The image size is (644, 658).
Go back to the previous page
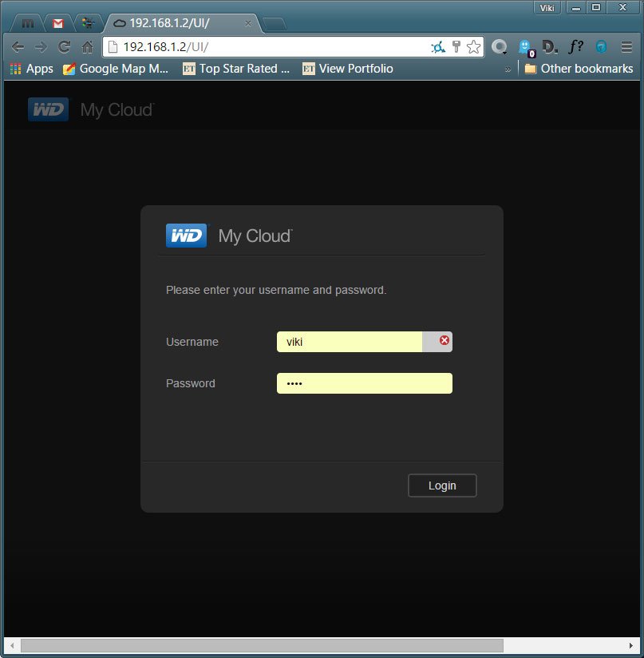(x=18, y=47)
